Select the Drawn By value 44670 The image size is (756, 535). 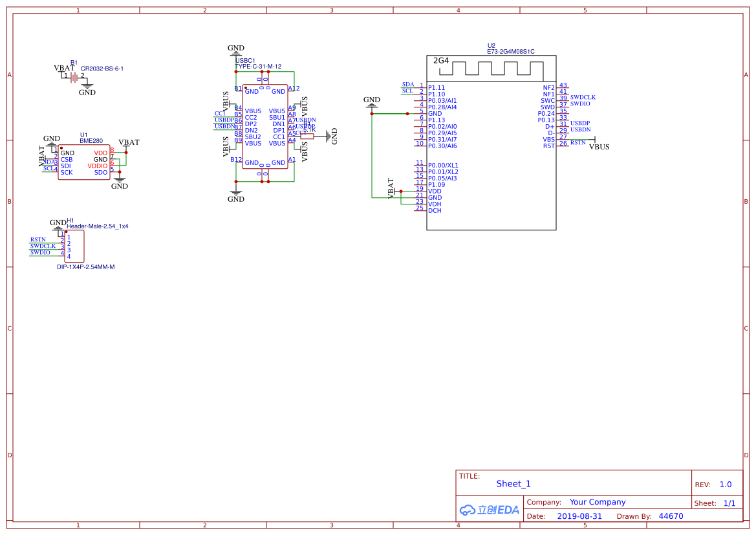pyautogui.click(x=671, y=516)
